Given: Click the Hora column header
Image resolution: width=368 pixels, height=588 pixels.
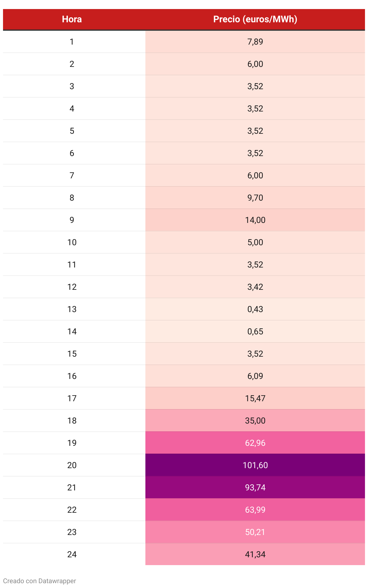Looking at the screenshot, I should click(x=72, y=19).
